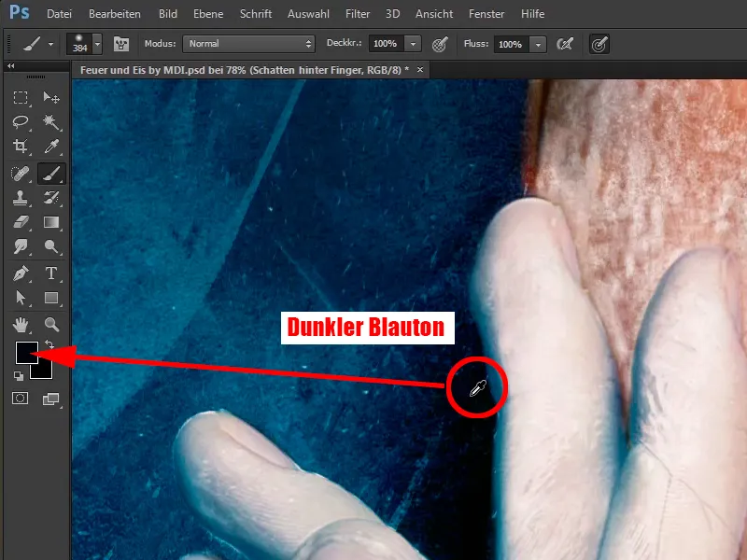Image resolution: width=747 pixels, height=560 pixels.
Task: Open the brush preset picker arrow
Action: (98, 44)
